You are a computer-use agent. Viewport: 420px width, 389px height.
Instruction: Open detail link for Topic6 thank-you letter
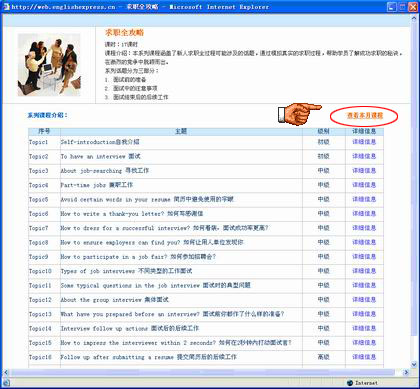(x=364, y=213)
